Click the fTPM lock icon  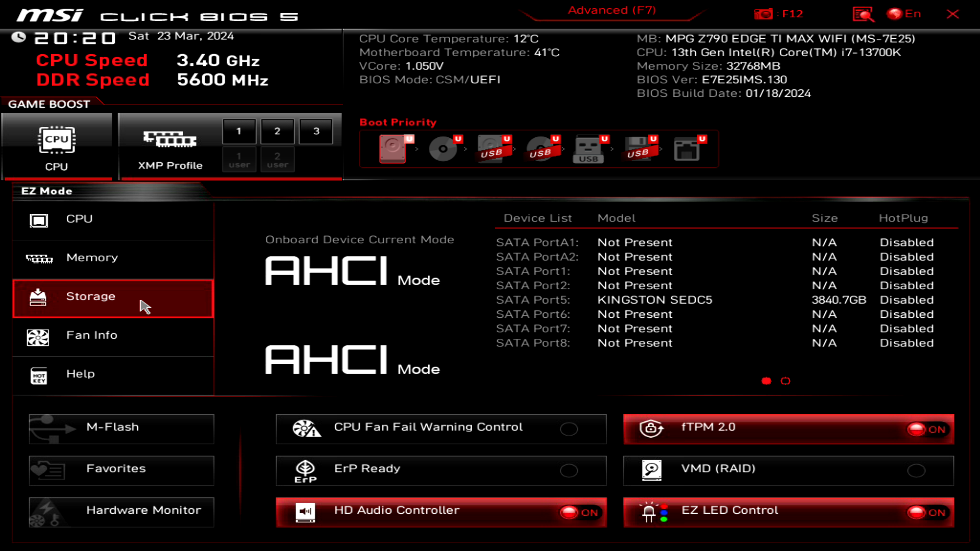pyautogui.click(x=652, y=429)
